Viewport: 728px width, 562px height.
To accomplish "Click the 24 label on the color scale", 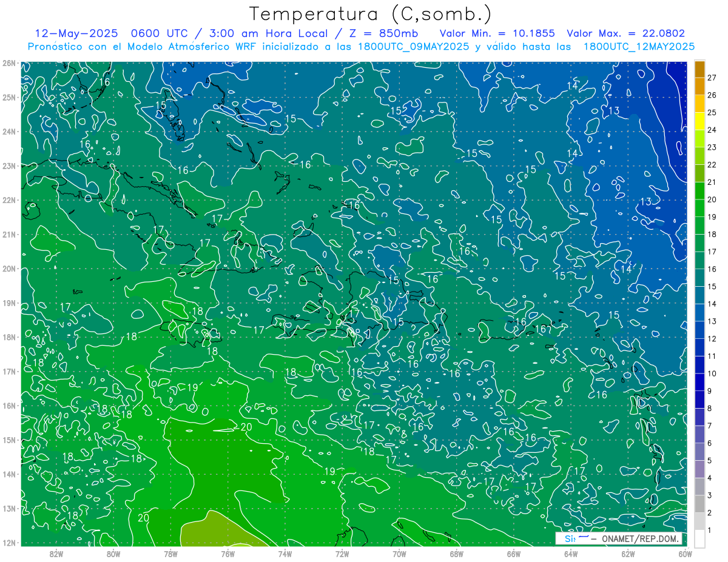I will tap(712, 130).
